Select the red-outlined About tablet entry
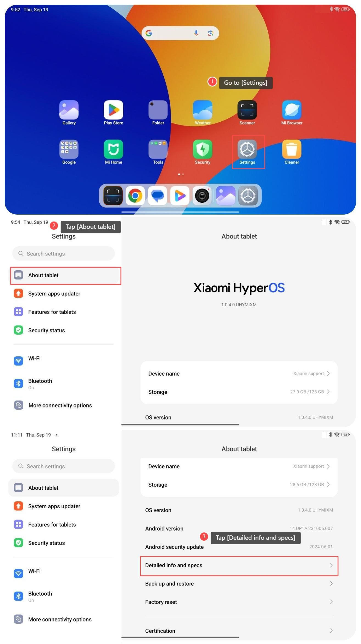361x644 pixels. pos(66,275)
